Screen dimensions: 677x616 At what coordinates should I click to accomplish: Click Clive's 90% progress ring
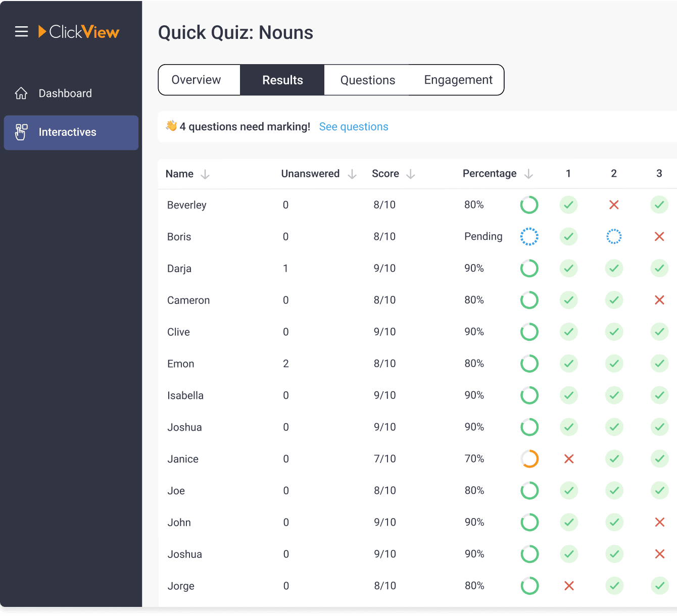click(529, 332)
